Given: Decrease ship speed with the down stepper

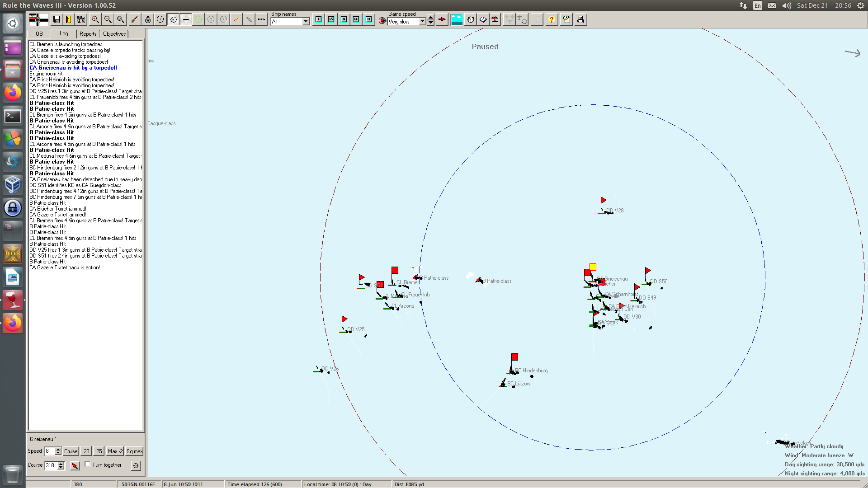Looking at the screenshot, I should click(58, 453).
